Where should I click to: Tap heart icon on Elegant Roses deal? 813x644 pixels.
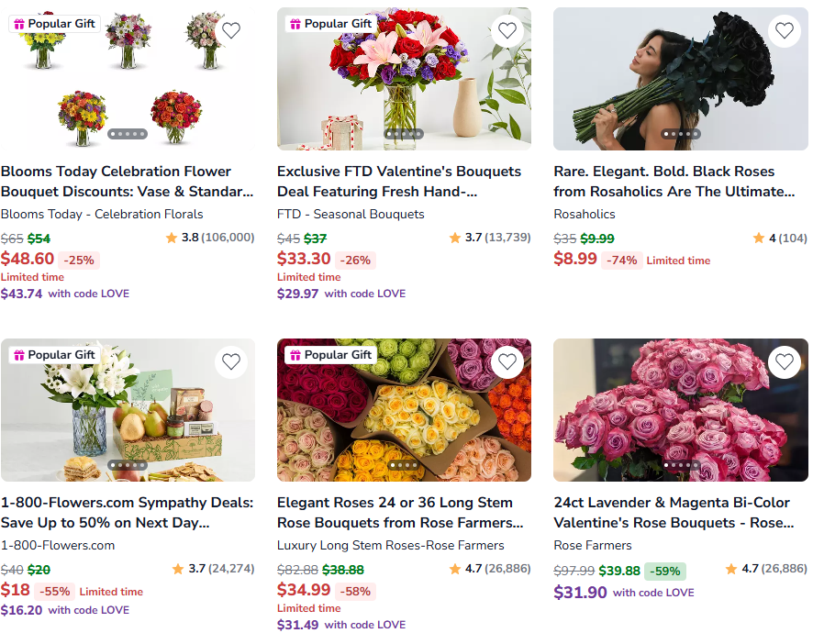[507, 362]
